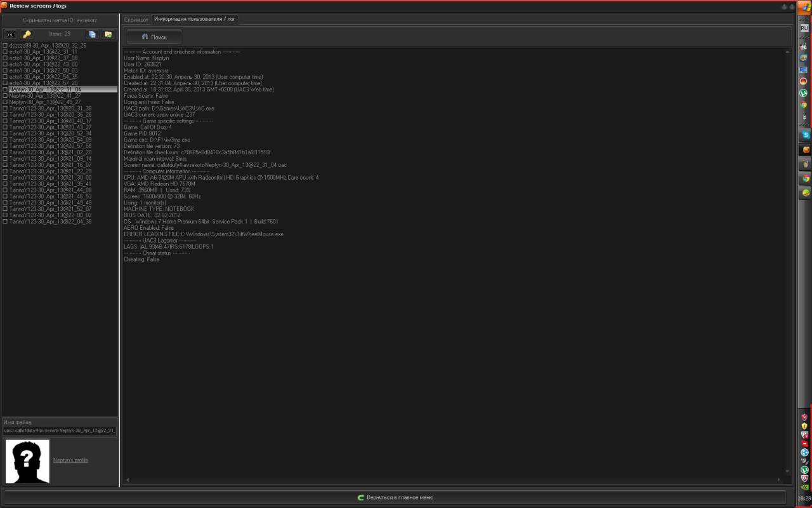Select entry TannoY123-30_Apr_13@20_54_09

pos(50,140)
